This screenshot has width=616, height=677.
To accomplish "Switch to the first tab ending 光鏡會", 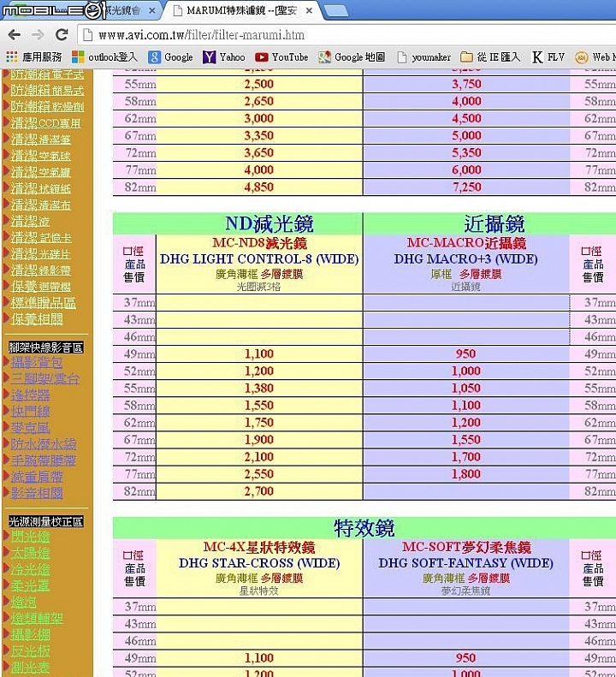I will pos(123,10).
